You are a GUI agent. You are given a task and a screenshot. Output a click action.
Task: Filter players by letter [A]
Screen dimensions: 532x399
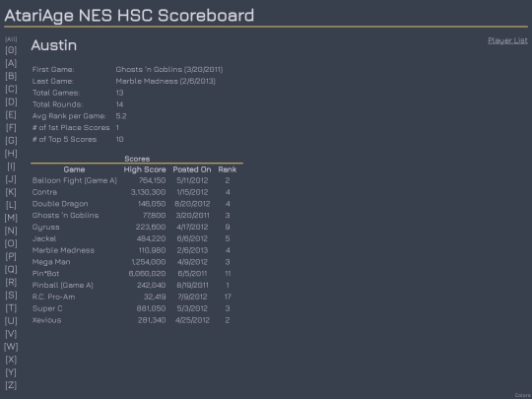(x=11, y=63)
